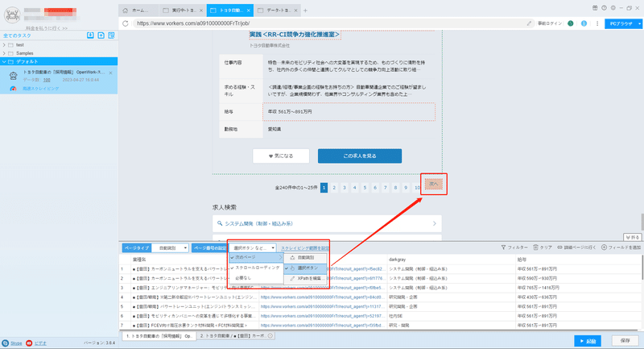Click the クリア trash icon
The height and width of the screenshot is (349, 644).
tap(535, 247)
